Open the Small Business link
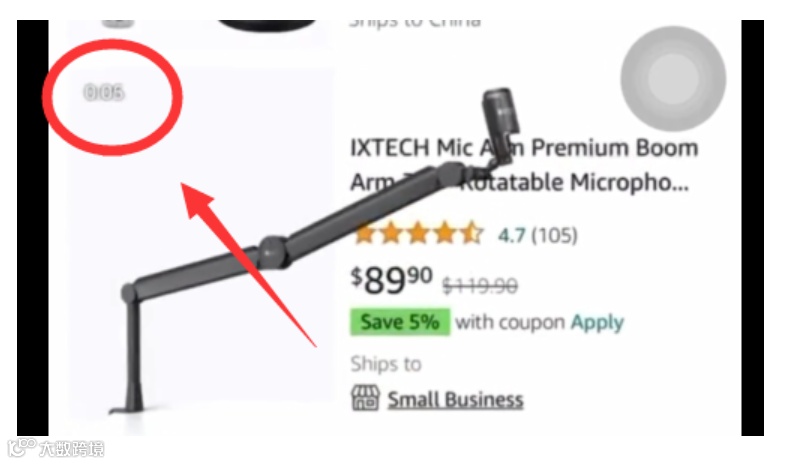Image resolution: width=794 pixels, height=464 pixels. [x=455, y=400]
